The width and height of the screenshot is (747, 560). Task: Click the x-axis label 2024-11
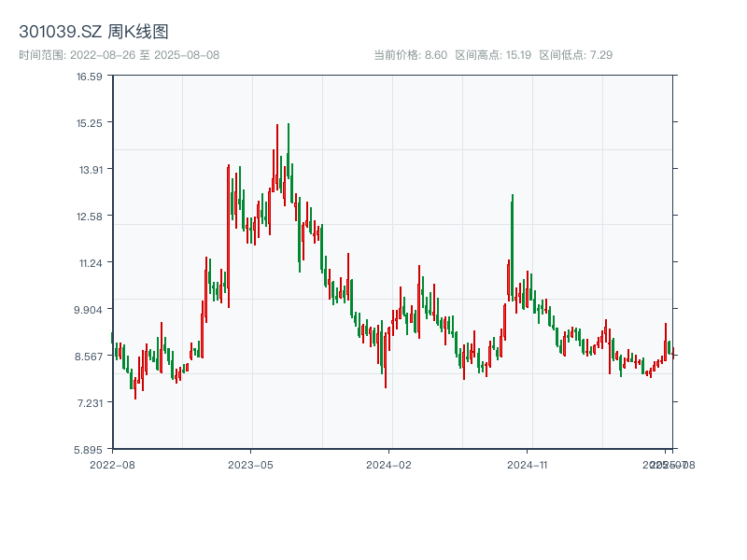528,465
